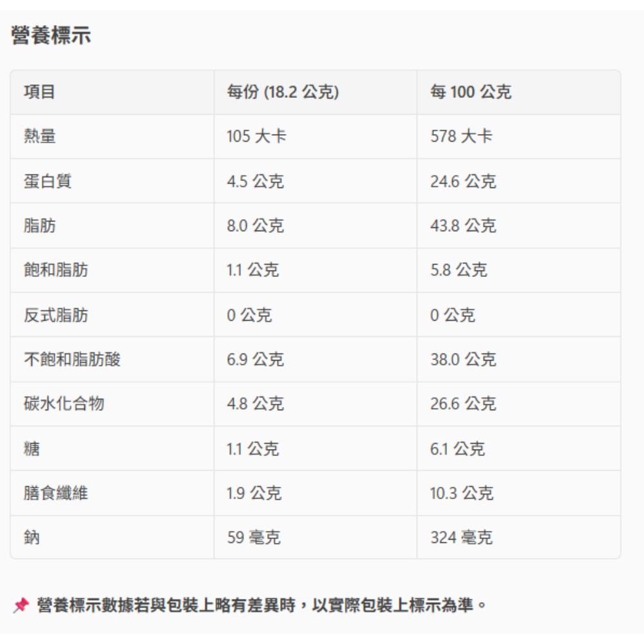Viewport: 644px width, 644px height.
Task: Click the red pushpin icon
Action: click(21, 605)
